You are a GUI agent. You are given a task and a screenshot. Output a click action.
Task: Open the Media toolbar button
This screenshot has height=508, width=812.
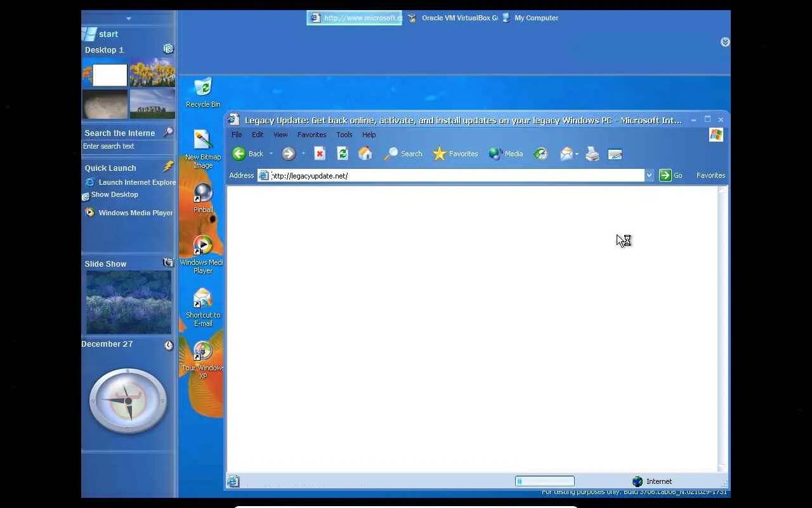tap(506, 154)
